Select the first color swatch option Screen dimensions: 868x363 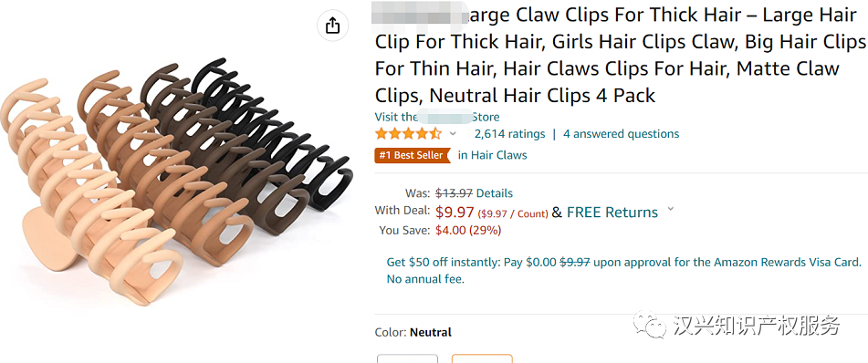407,358
